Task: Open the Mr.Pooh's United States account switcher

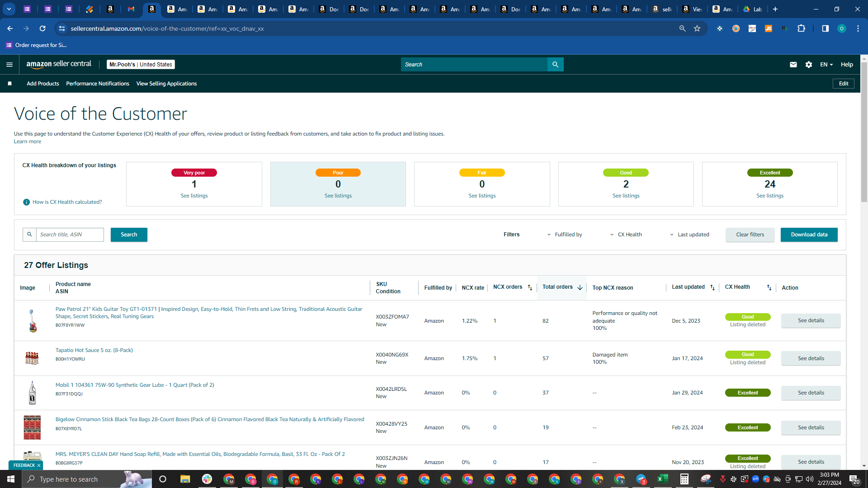Action: click(141, 65)
